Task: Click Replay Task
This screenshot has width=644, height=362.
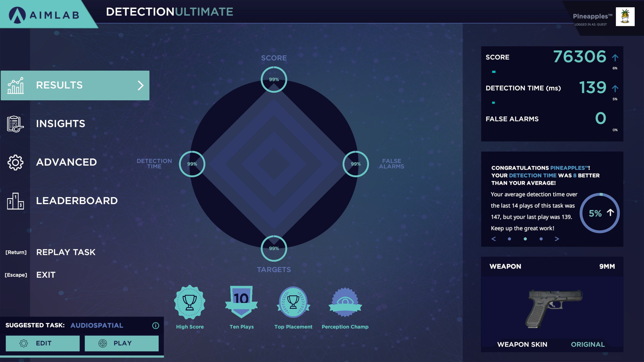Action: 66,252
